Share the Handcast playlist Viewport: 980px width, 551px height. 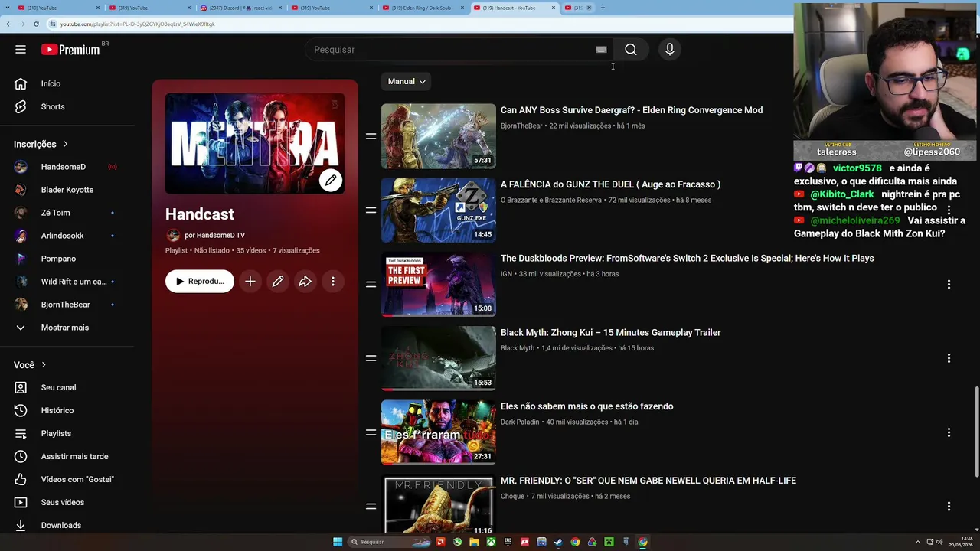click(x=305, y=282)
